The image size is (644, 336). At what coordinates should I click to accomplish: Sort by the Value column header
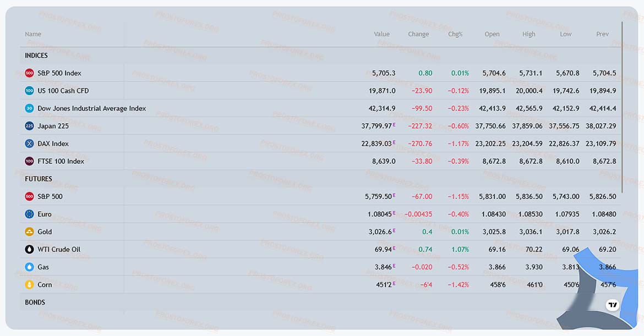click(x=381, y=34)
